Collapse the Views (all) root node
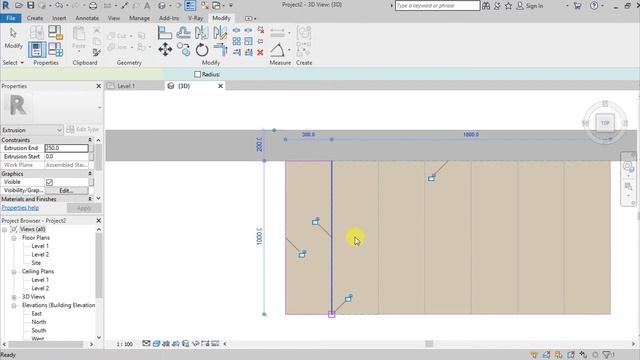The image size is (640, 360). 4,229
